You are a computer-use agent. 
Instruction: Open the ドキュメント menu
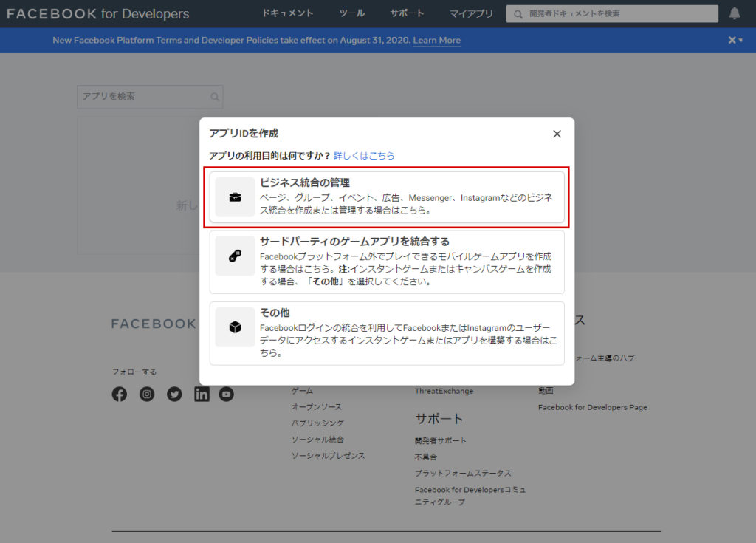pos(288,13)
